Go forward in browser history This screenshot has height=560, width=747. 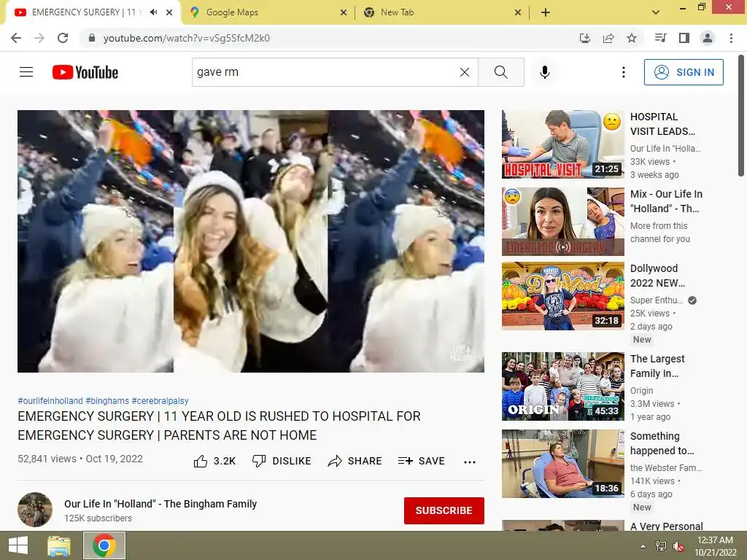coord(39,38)
